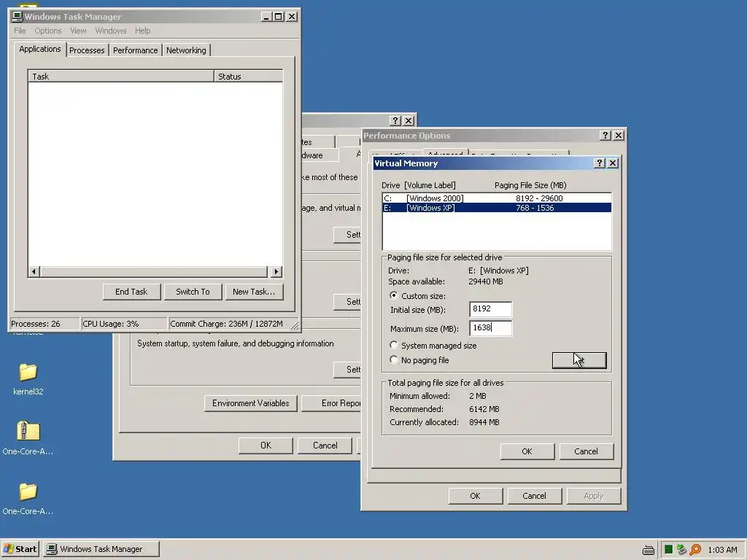Click the New Task... button

[x=254, y=292]
